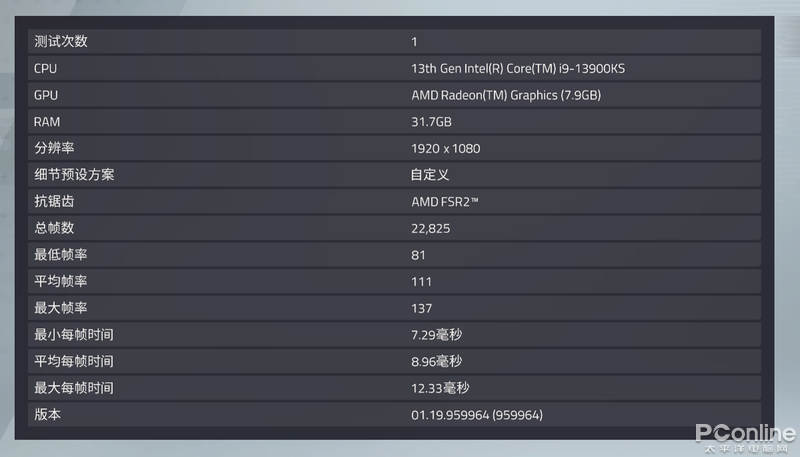Select the 22,825 total frames value
Image resolution: width=800 pixels, height=457 pixels.
431,228
